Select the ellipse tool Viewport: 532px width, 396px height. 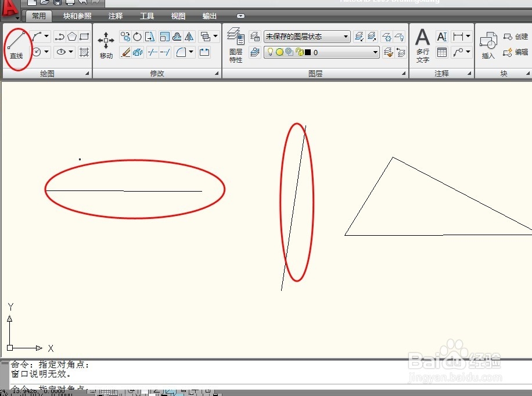61,52
